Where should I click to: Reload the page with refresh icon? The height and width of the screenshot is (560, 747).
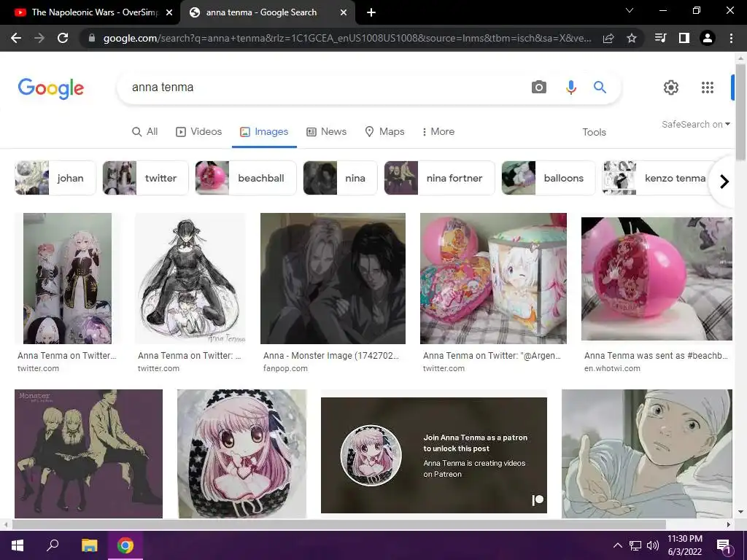[x=63, y=38]
